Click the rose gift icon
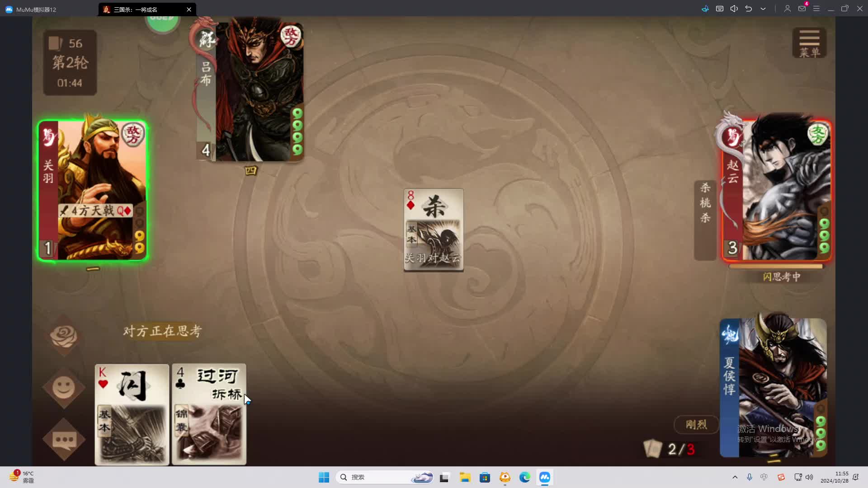This screenshot has height=488, width=868. [x=64, y=336]
